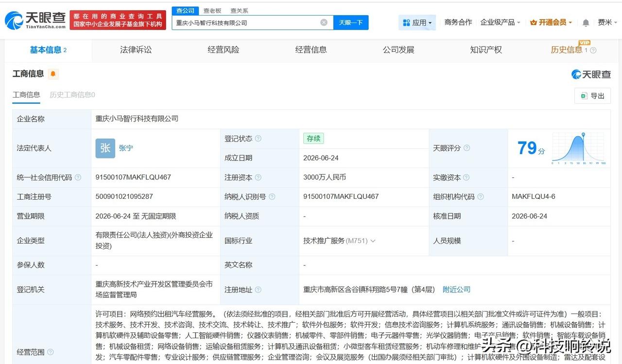Select the 查关系 search mode tab

(x=239, y=11)
